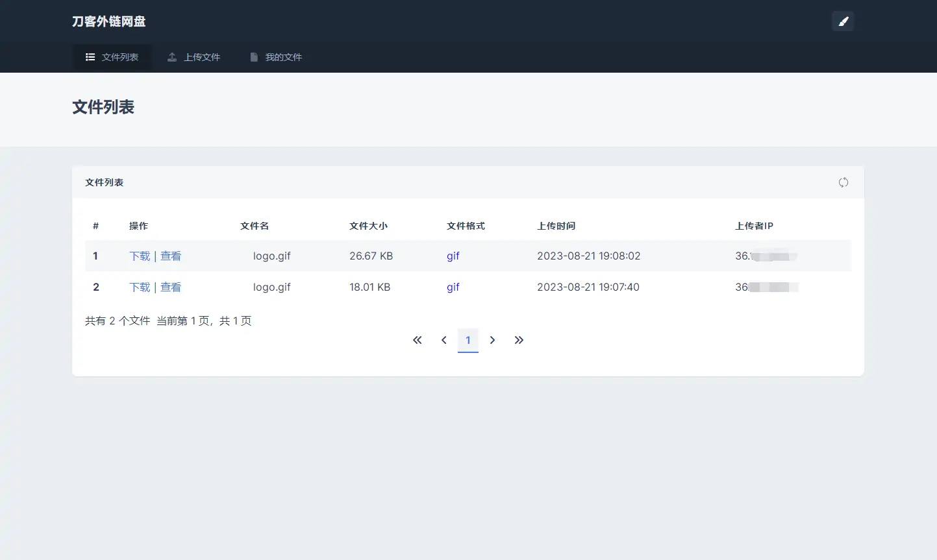The height and width of the screenshot is (560, 937).
Task: Download the 18.01 KB logo.gif file
Action: click(140, 287)
